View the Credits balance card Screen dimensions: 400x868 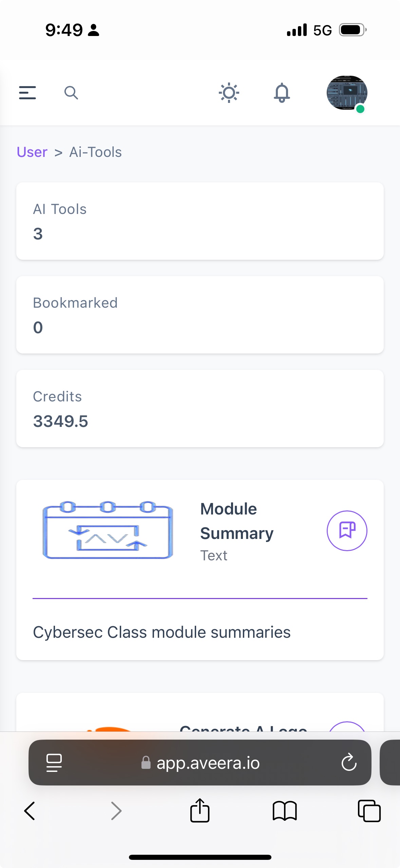coord(200,409)
